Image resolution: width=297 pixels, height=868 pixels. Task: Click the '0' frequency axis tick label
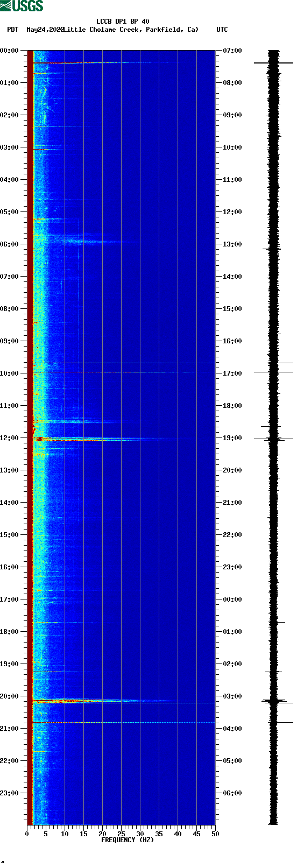pos(27,834)
